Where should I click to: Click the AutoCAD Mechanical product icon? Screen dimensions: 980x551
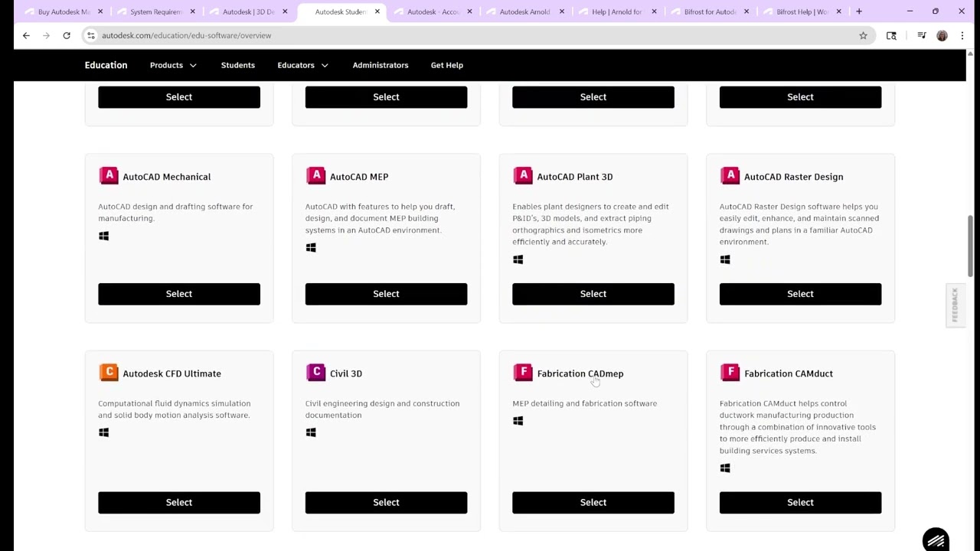click(109, 176)
